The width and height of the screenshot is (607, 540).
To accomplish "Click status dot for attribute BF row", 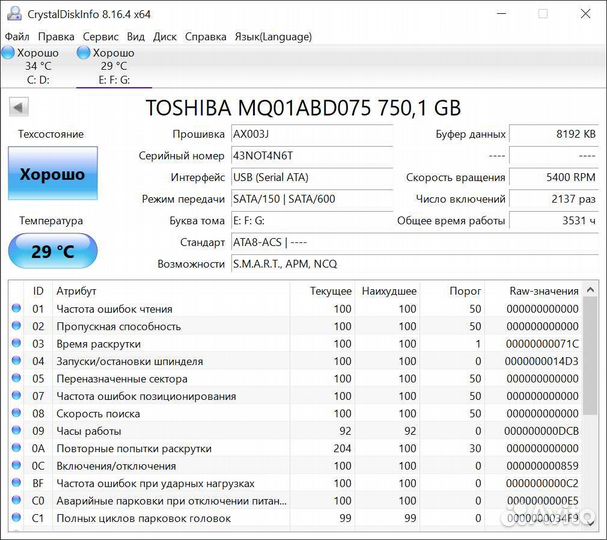I will click(16, 482).
